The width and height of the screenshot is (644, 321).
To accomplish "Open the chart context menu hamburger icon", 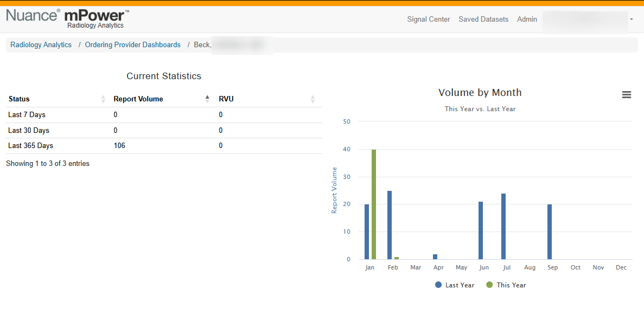I will tap(626, 95).
